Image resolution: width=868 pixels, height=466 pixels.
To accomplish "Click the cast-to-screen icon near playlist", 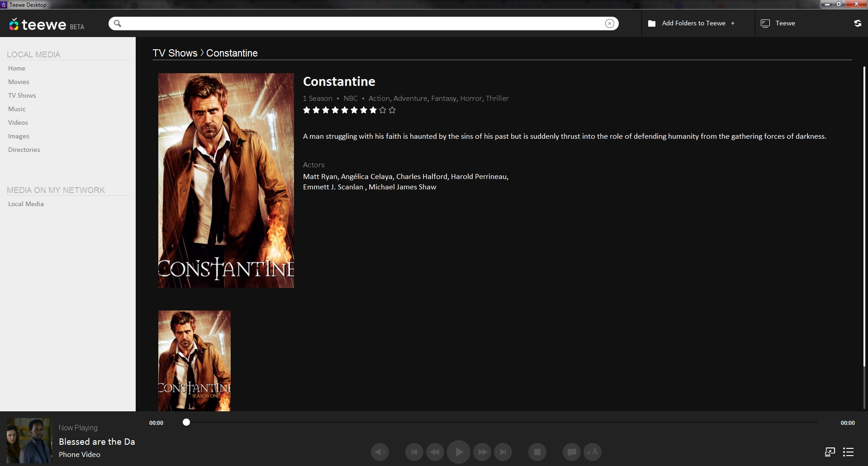I will click(830, 452).
